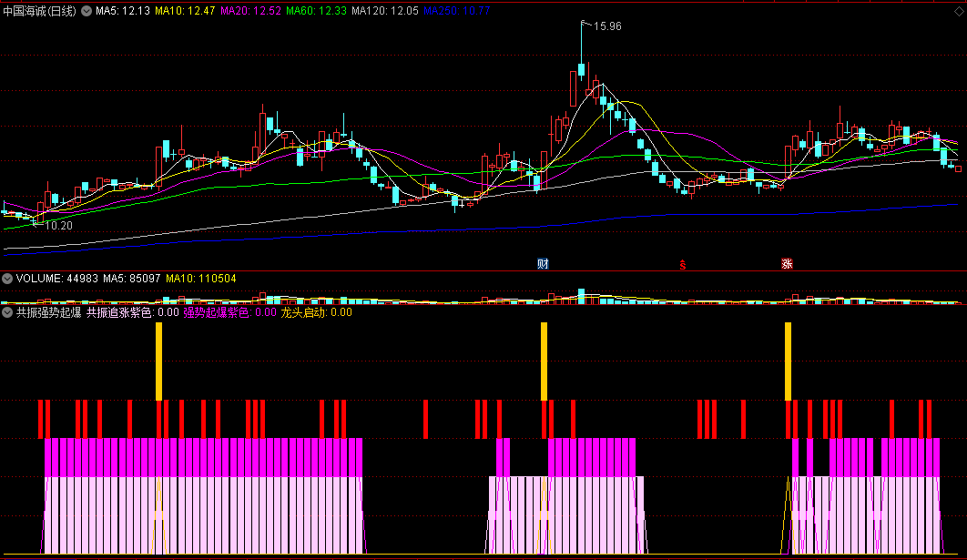This screenshot has height=560, width=967.
Task: Click the volume MA5: 85097 label
Action: [x=132, y=279]
